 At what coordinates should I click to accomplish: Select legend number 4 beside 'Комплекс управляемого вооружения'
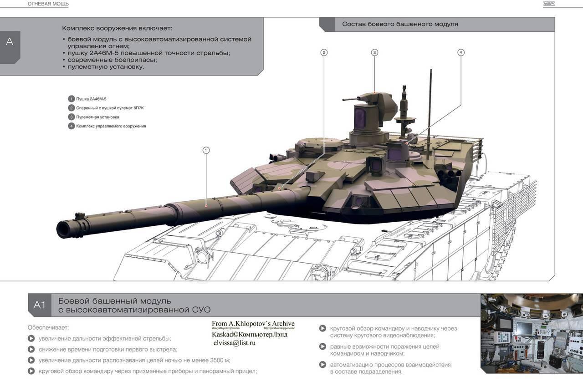(x=72, y=126)
